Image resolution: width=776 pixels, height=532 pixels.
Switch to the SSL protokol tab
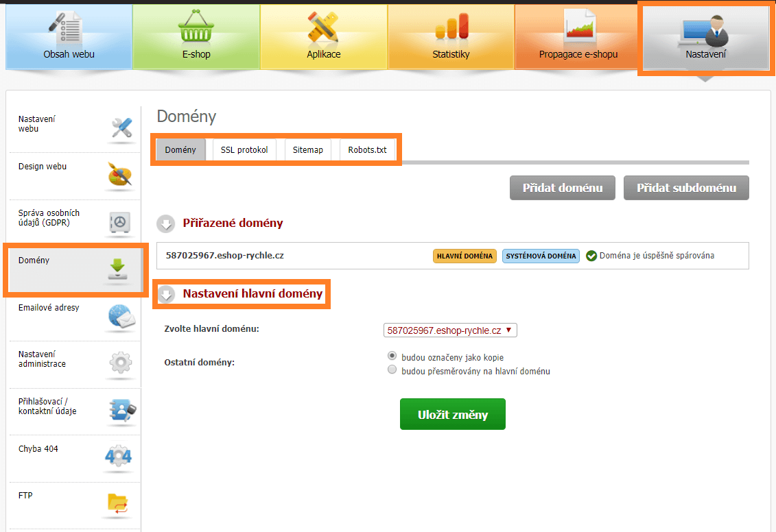coord(244,150)
